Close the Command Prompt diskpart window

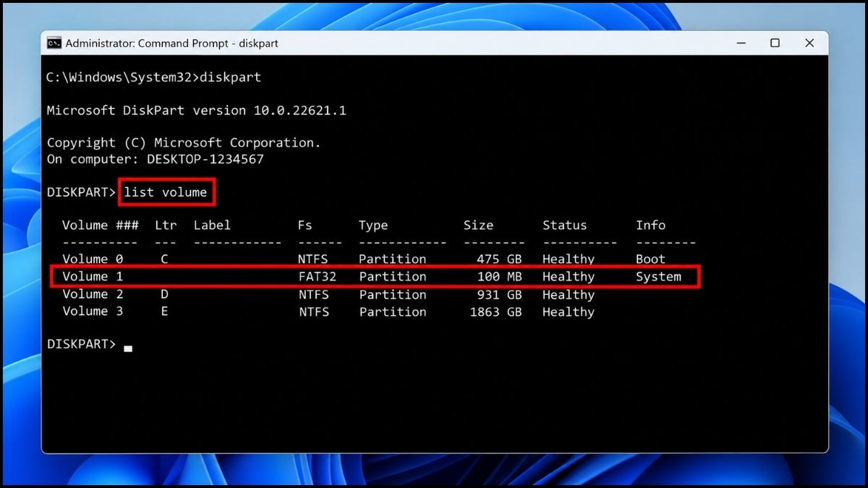pos(809,43)
